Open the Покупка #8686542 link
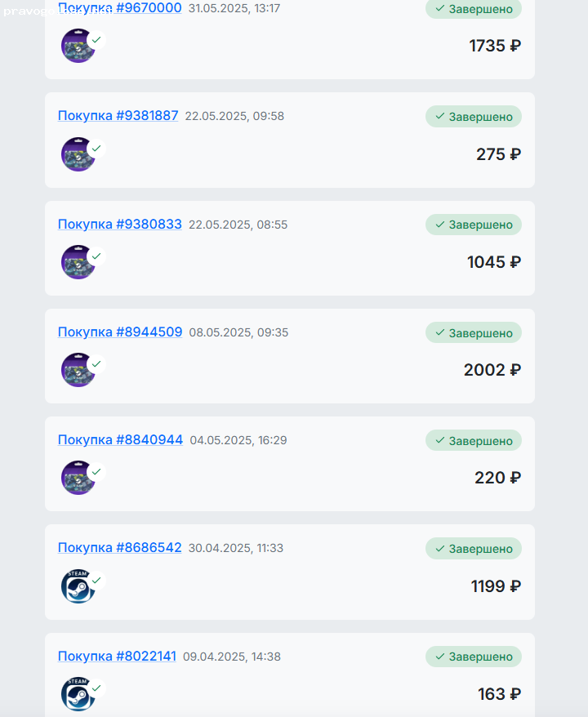 pyautogui.click(x=119, y=547)
